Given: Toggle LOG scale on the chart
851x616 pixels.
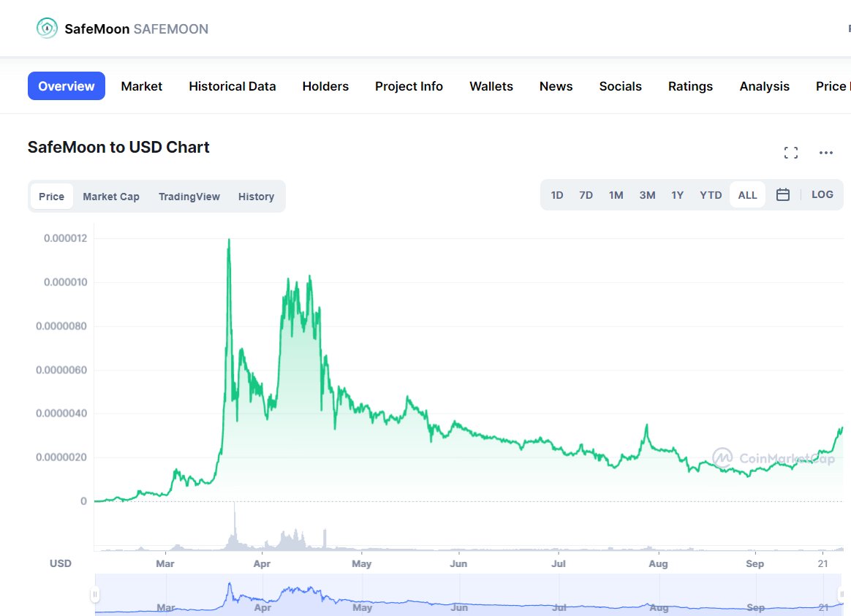Looking at the screenshot, I should [x=822, y=194].
